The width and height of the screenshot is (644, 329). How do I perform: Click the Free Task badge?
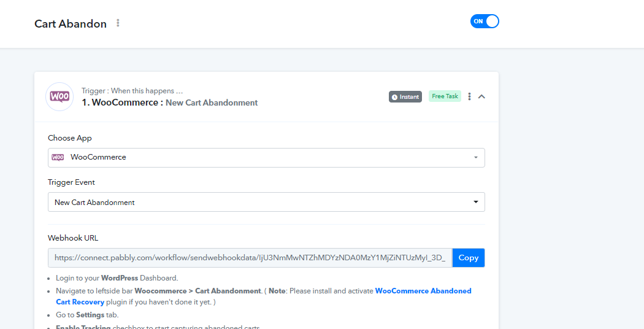pos(445,96)
